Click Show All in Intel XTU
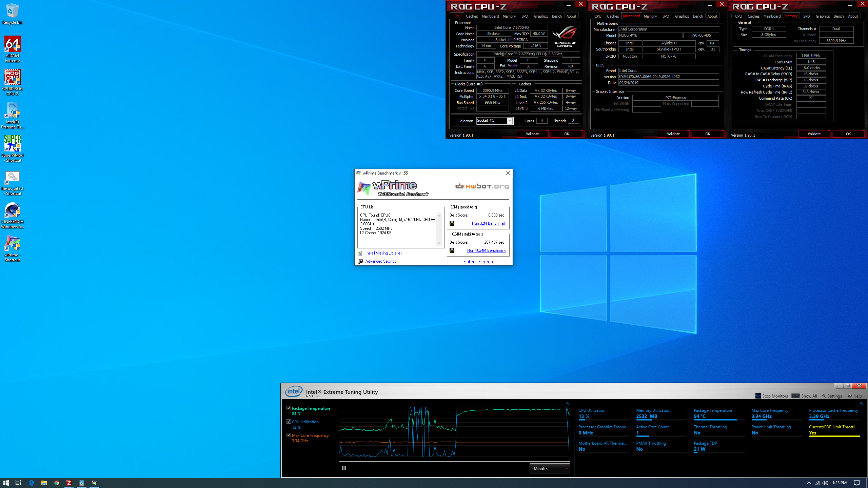 [x=804, y=396]
